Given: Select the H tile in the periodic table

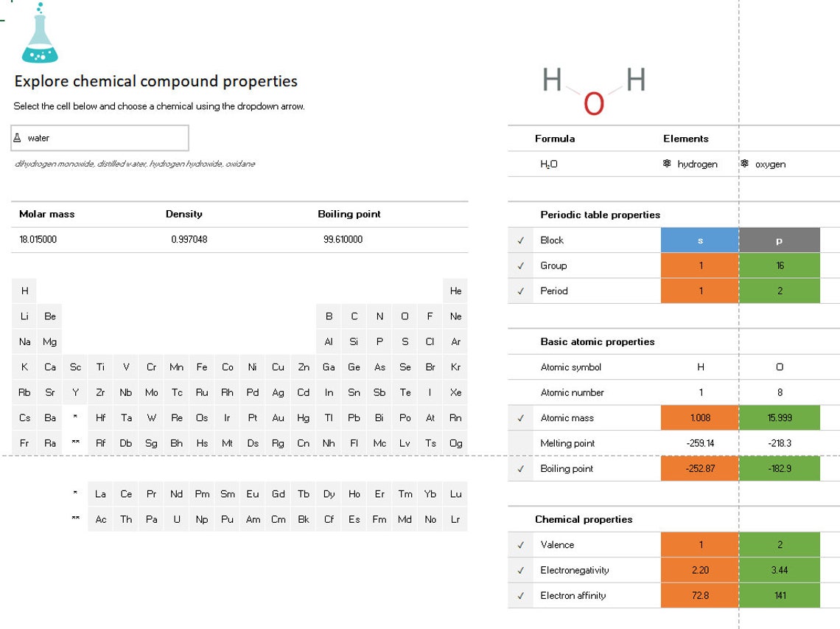Looking at the screenshot, I should pos(24,291).
